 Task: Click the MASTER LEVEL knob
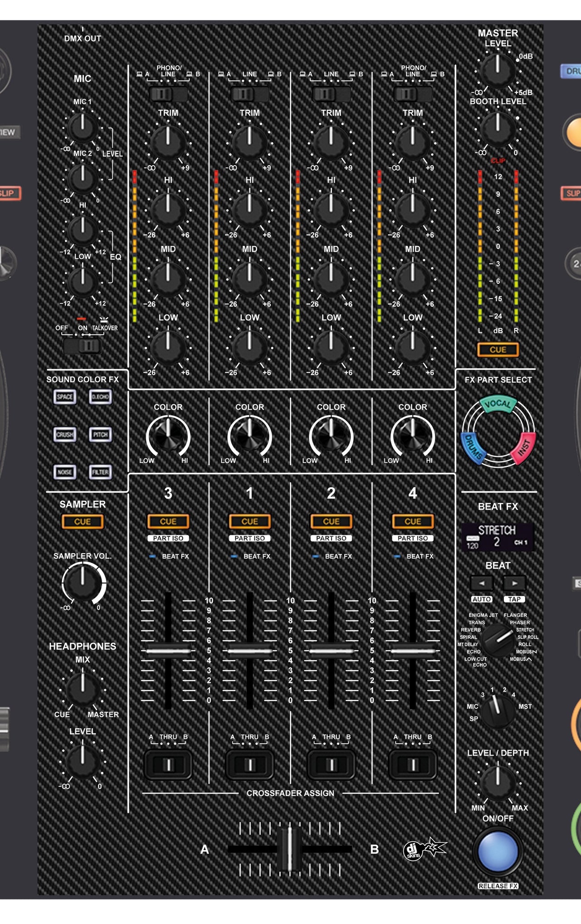(x=498, y=71)
